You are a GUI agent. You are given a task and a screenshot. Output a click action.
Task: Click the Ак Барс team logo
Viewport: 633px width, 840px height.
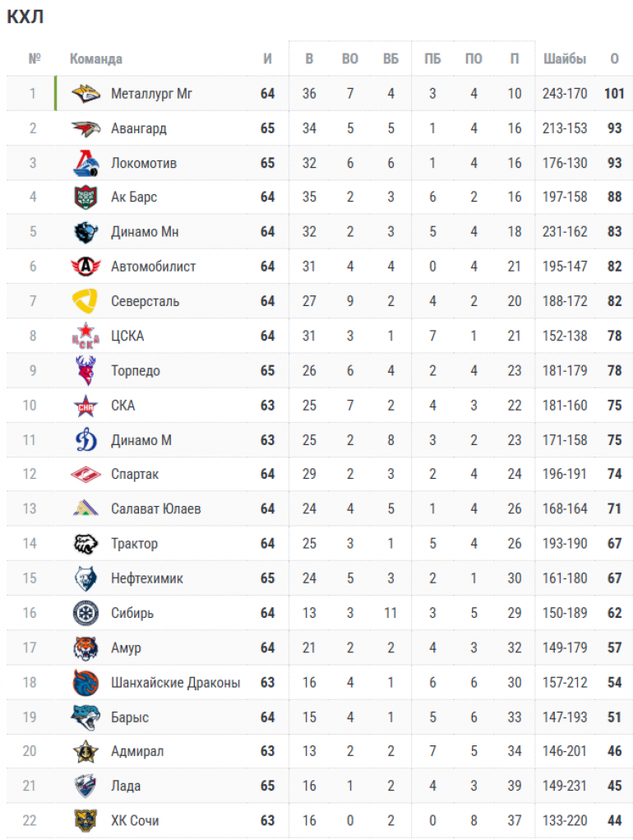pos(85,197)
